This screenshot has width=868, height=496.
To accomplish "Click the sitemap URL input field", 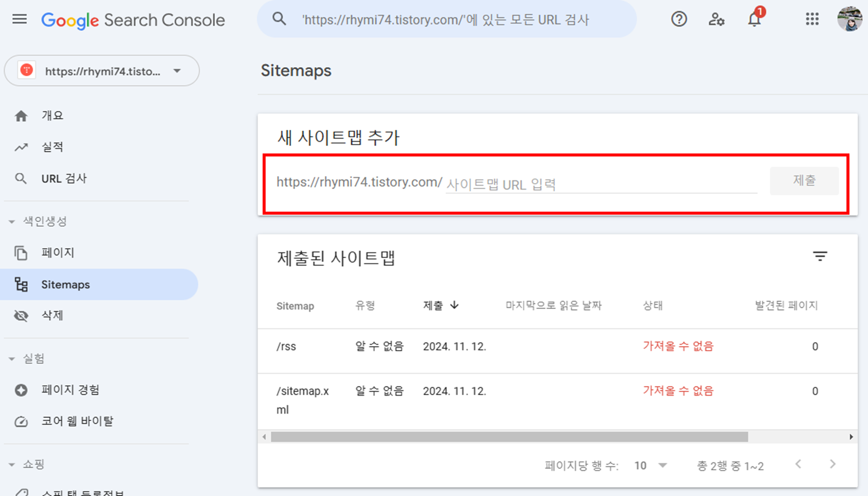I will click(x=601, y=184).
